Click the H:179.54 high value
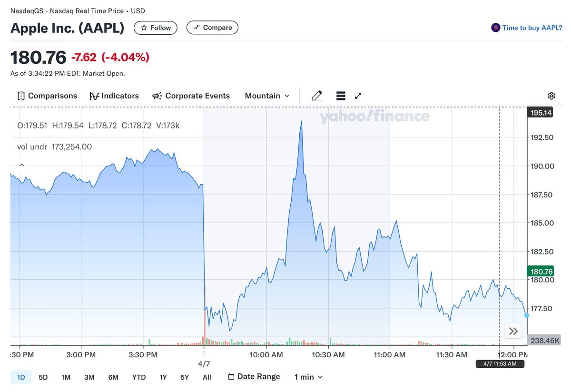Viewport: 571px width, 392px height. click(68, 126)
